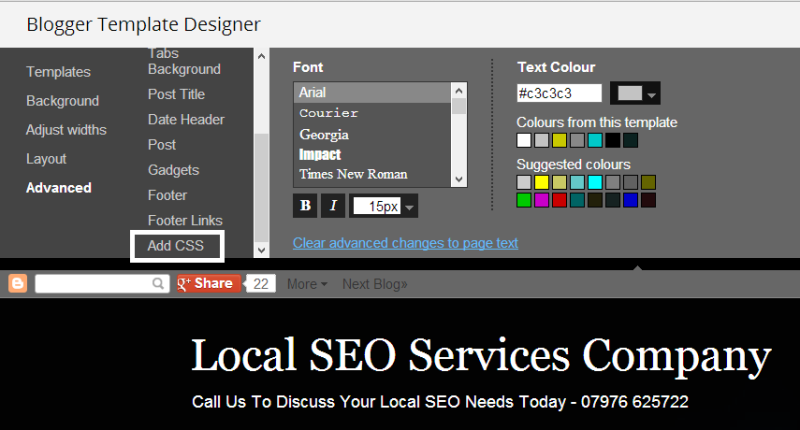This screenshot has width=800, height=430.
Task: Click the Local SEO Services Company blog title
Action: (481, 356)
